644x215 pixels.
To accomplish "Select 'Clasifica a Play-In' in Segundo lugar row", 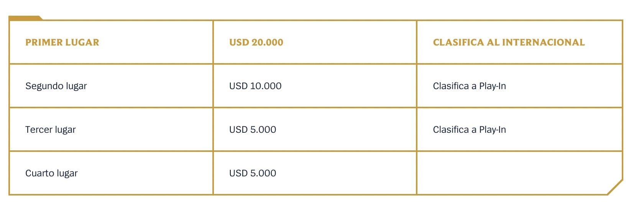I will pos(469,86).
